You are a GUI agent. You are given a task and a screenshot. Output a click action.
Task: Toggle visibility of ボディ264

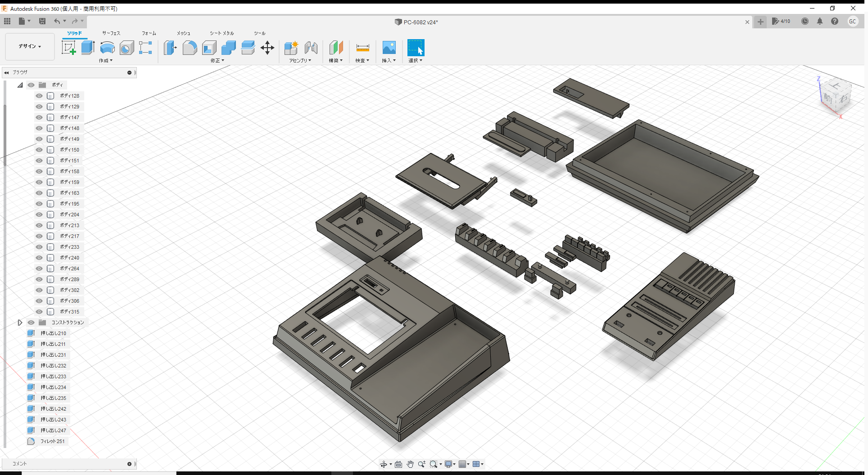[x=39, y=268]
